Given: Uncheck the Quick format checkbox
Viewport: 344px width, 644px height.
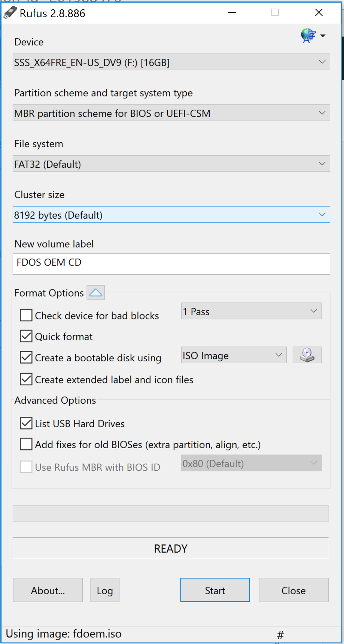Looking at the screenshot, I should (26, 336).
